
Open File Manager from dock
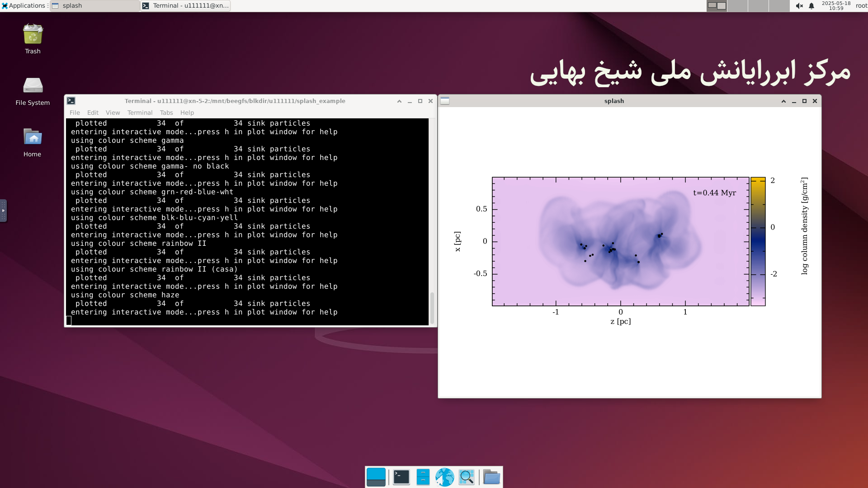tap(423, 477)
